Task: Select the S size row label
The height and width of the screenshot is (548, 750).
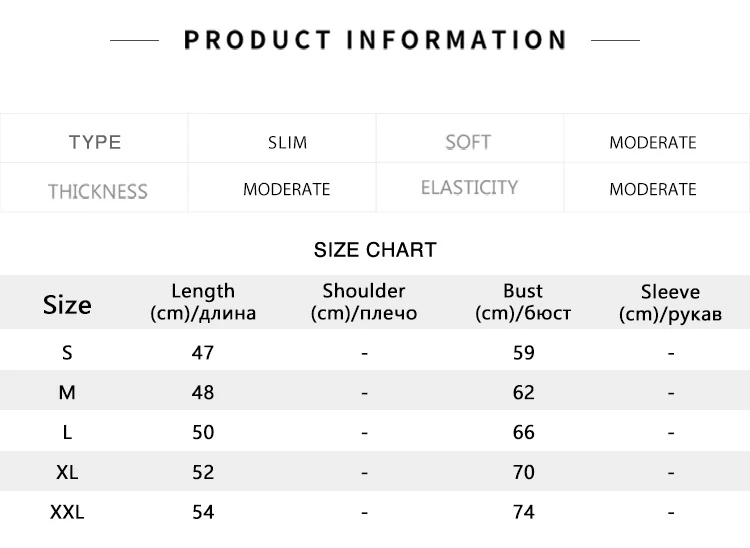Action: point(67,353)
